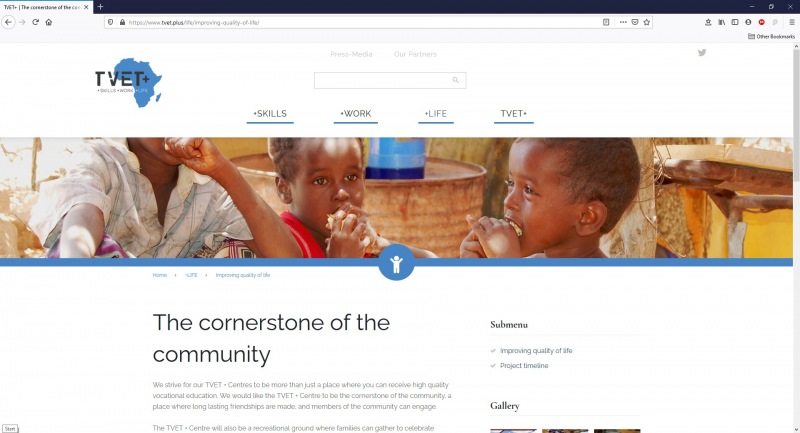This screenshot has height=433, width=800.
Task: Follow the Press-Media link
Action: pos(351,54)
